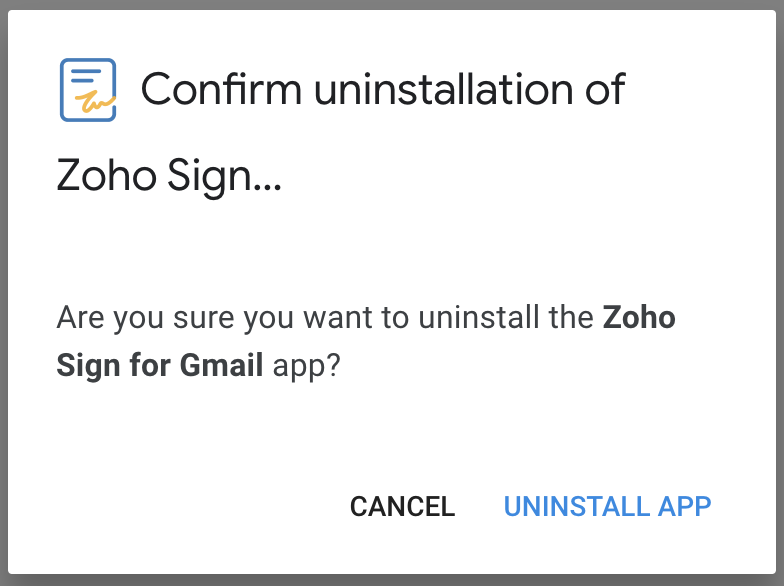
Task: Click the bold "Sign for Gmail" text
Action: click(x=160, y=366)
